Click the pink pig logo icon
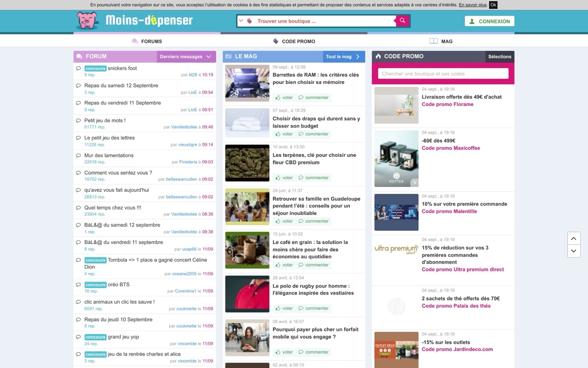Screen dimensions: 588x368 coord(87,21)
